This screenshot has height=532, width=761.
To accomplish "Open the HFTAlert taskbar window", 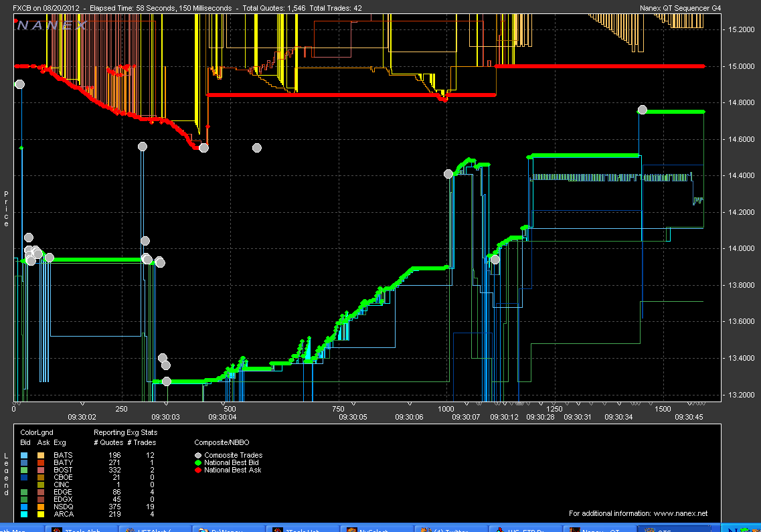I will (155, 529).
